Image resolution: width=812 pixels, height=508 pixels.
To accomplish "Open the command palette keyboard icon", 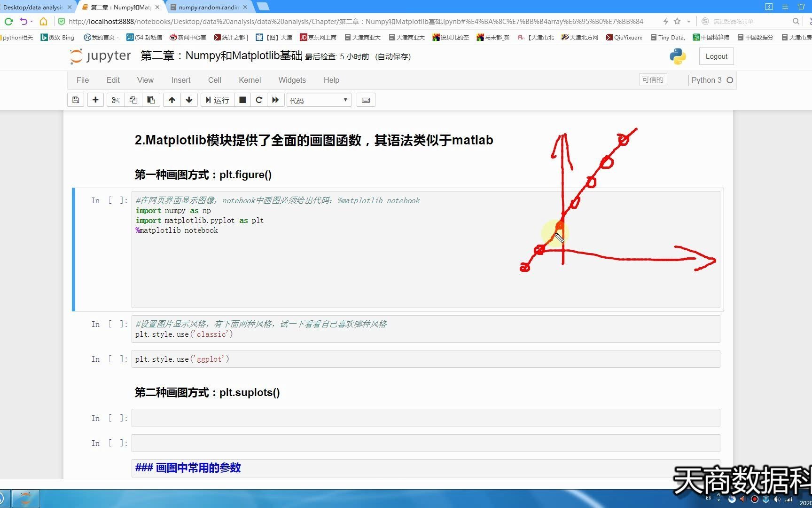I will [366, 100].
